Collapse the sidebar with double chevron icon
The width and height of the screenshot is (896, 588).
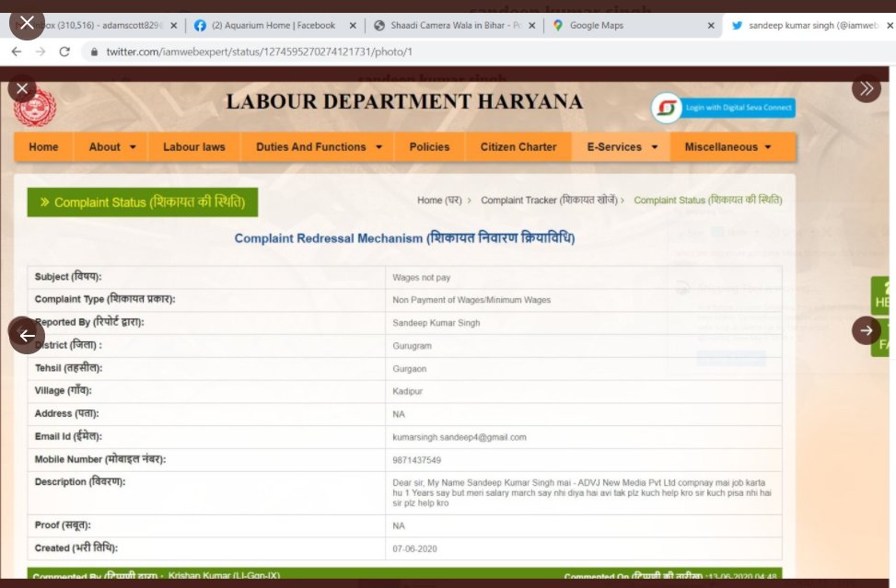(867, 88)
